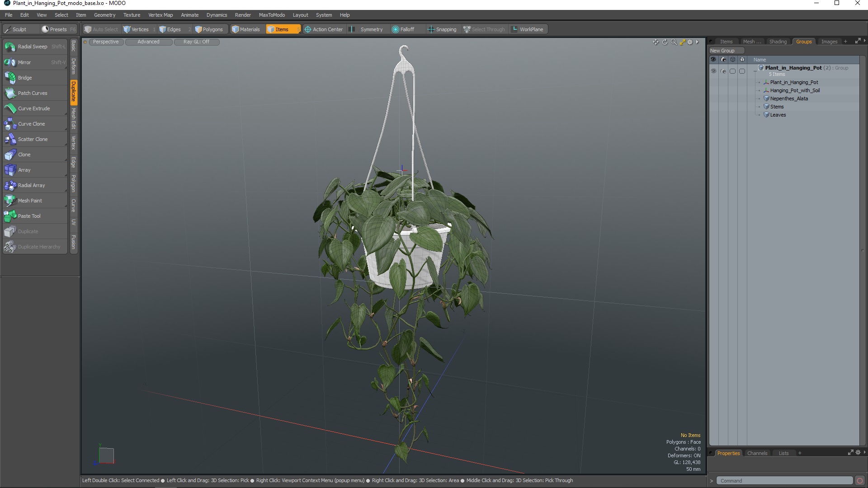Viewport: 868px width, 488px height.
Task: Click the Command input field
Action: click(x=784, y=481)
